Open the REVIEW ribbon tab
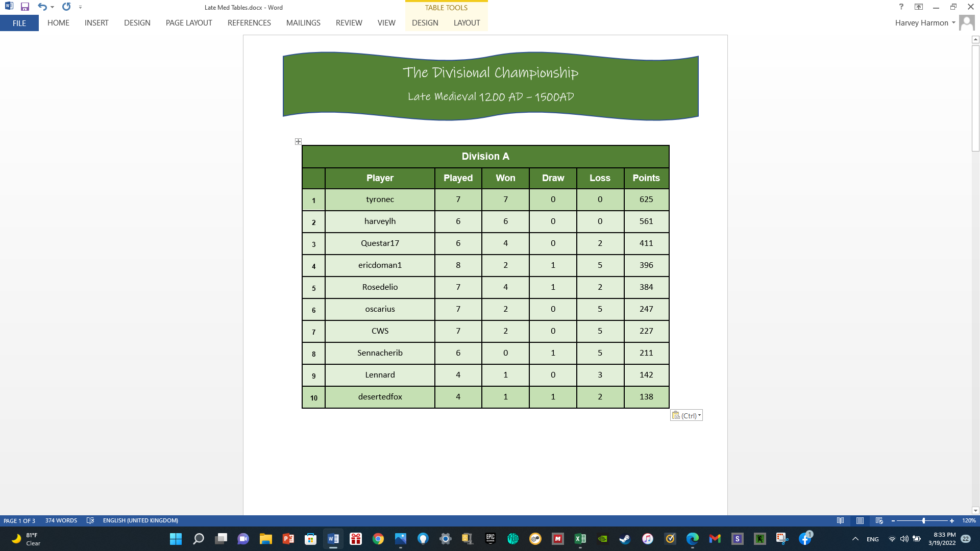The width and height of the screenshot is (980, 551). 349,23
